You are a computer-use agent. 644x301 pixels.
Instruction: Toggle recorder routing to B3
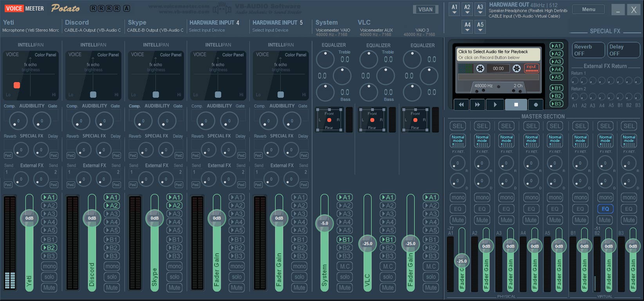[556, 104]
